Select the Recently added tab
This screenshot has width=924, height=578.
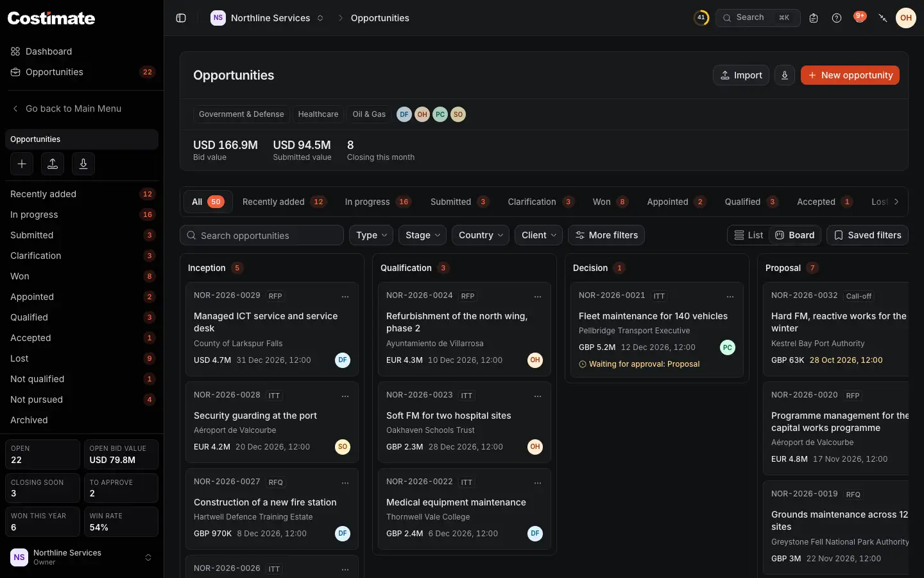[284, 202]
